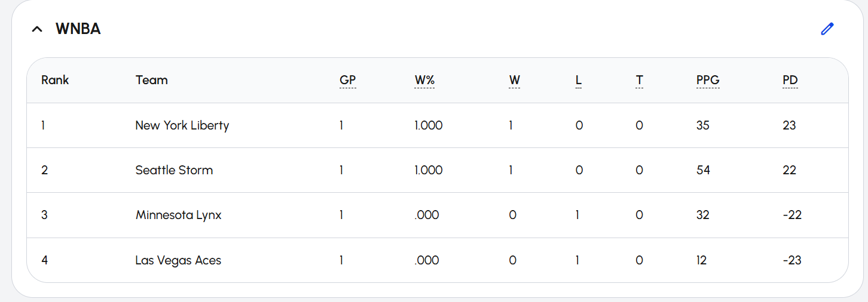Viewport: 868px width, 302px height.
Task: Click the T column header
Action: pyautogui.click(x=640, y=80)
